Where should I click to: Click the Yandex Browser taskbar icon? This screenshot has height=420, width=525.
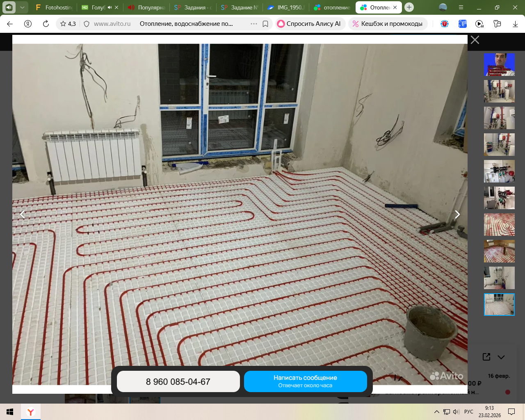point(30,412)
